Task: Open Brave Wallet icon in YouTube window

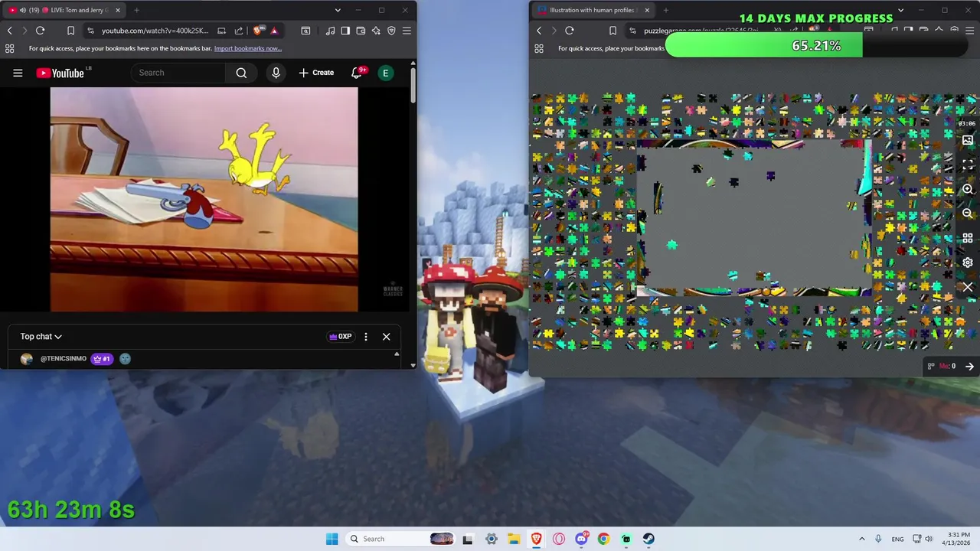Action: (361, 31)
